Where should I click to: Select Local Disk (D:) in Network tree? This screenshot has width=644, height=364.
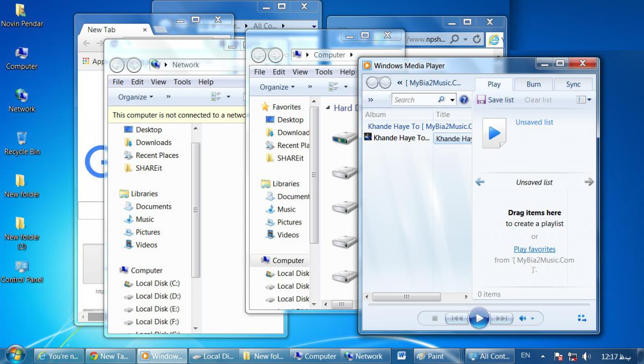pos(158,296)
